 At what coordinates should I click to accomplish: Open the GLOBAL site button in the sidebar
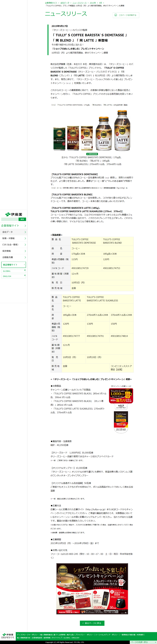point(14,271)
